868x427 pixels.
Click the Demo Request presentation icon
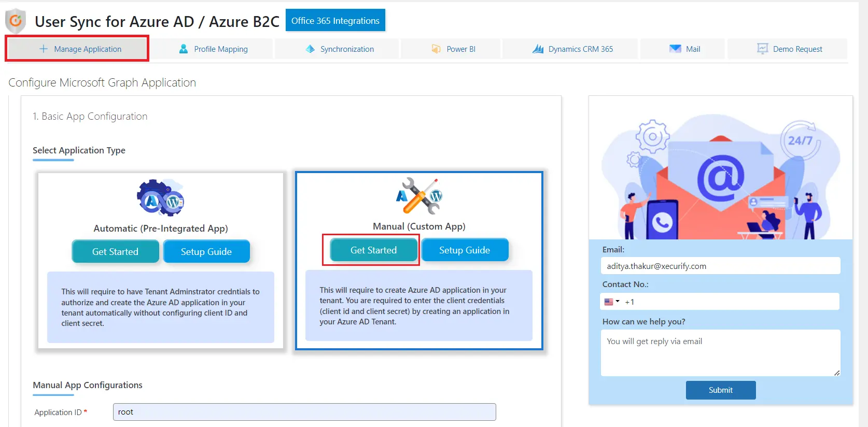click(762, 49)
